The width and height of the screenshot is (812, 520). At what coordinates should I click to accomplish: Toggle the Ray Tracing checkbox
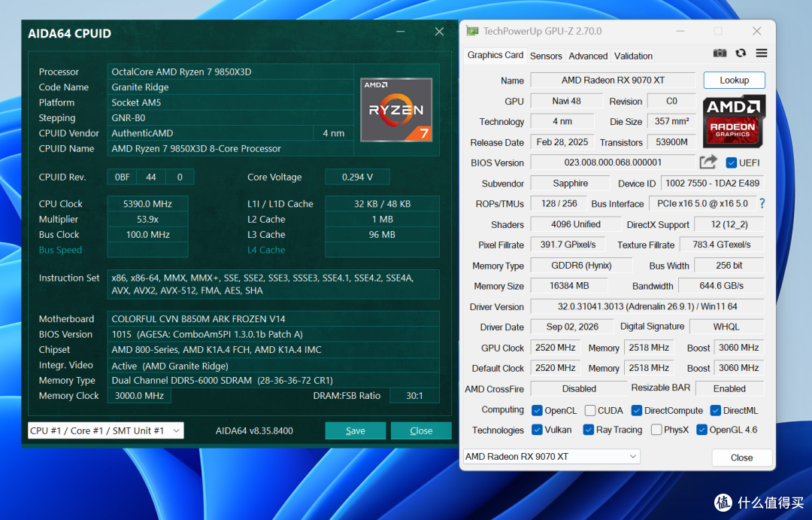click(588, 430)
